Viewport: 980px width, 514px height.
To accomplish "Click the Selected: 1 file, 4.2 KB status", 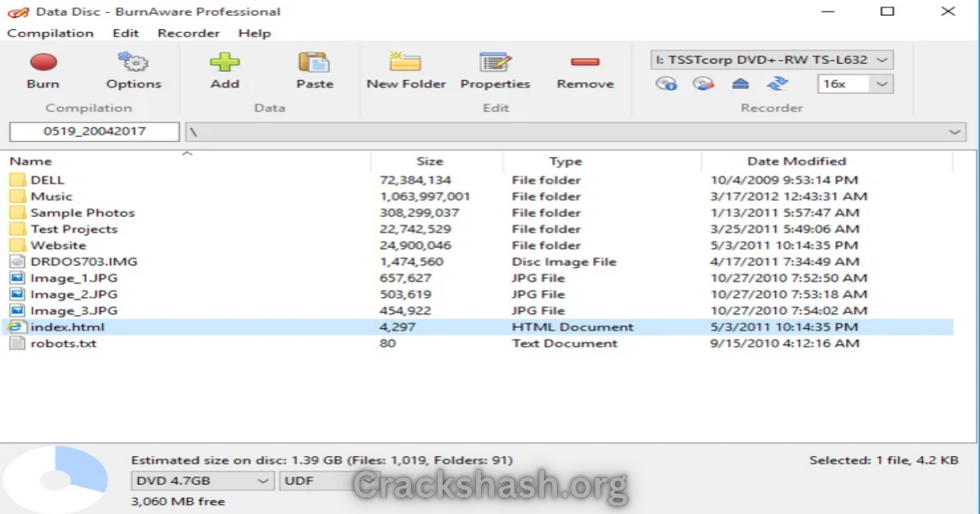I will [884, 461].
